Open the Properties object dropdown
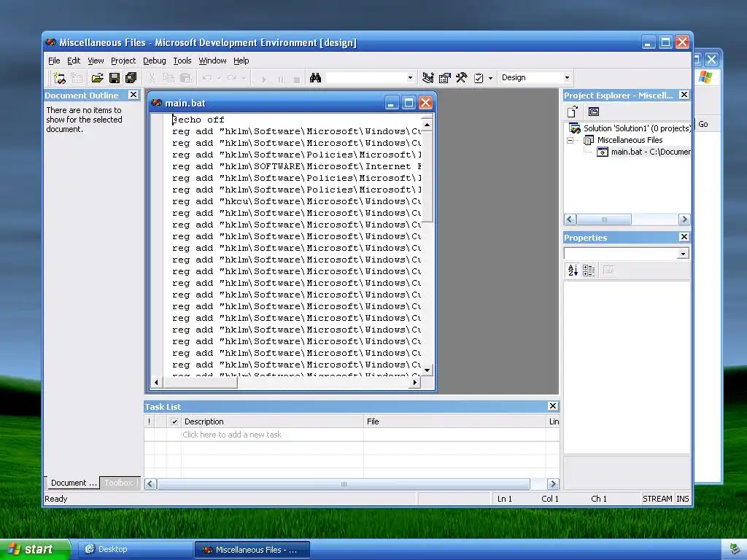747x560 pixels. [x=683, y=254]
